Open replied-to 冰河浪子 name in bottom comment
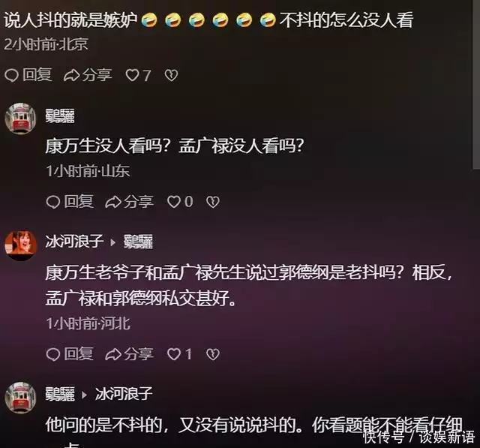This screenshot has width=480, height=448. pos(124,394)
